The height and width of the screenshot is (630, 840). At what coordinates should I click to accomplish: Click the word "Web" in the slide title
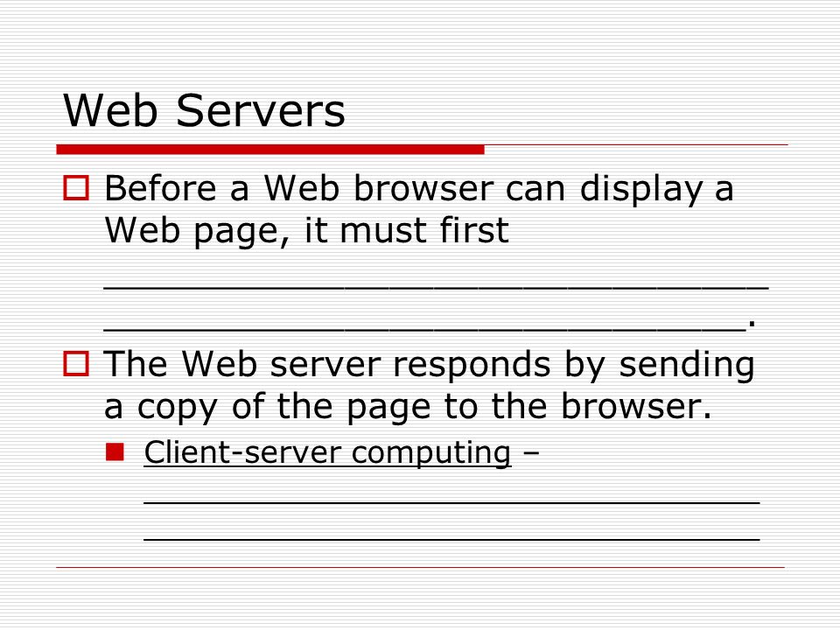point(110,110)
